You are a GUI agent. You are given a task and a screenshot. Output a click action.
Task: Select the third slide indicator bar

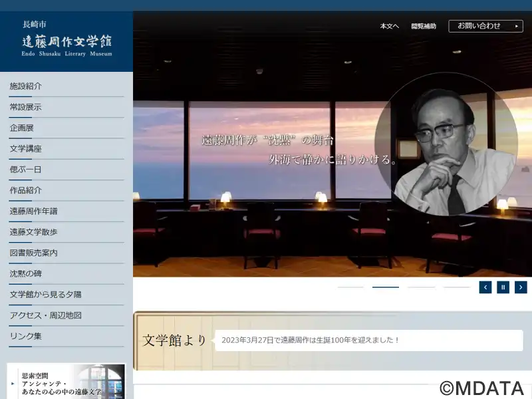[x=421, y=287]
